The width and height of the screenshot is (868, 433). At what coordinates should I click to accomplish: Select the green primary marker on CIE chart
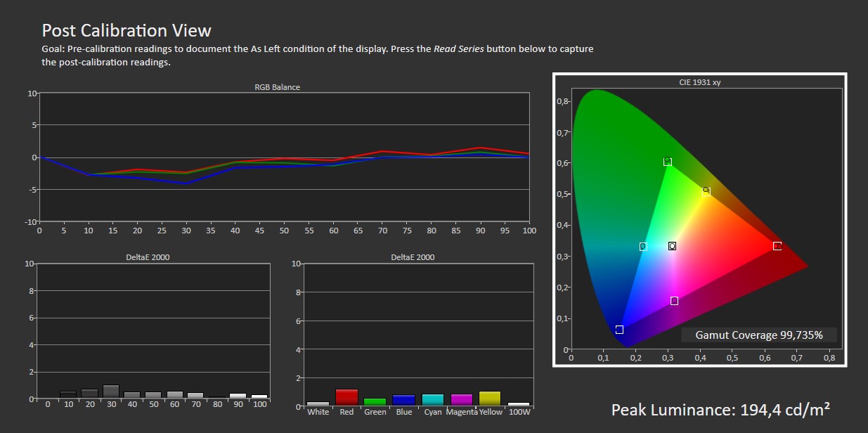coord(668,162)
